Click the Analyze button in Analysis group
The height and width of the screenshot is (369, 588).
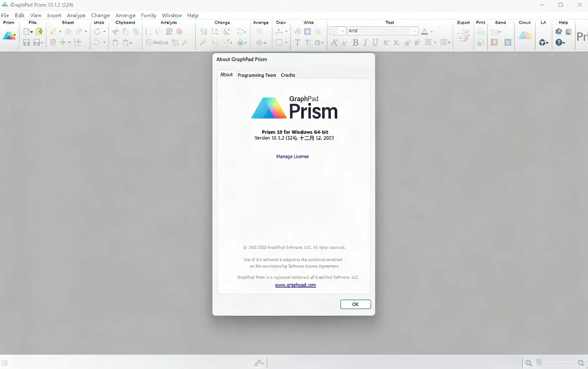click(x=157, y=42)
